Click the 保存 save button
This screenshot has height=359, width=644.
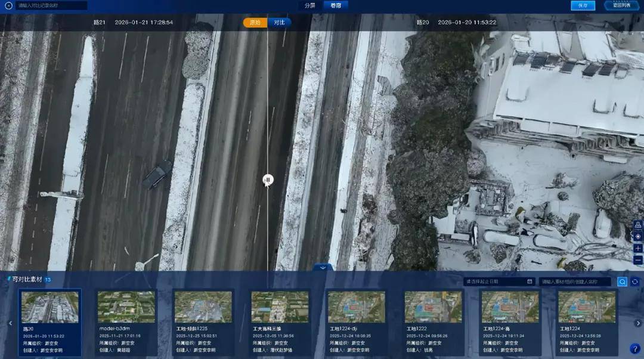[x=583, y=5]
